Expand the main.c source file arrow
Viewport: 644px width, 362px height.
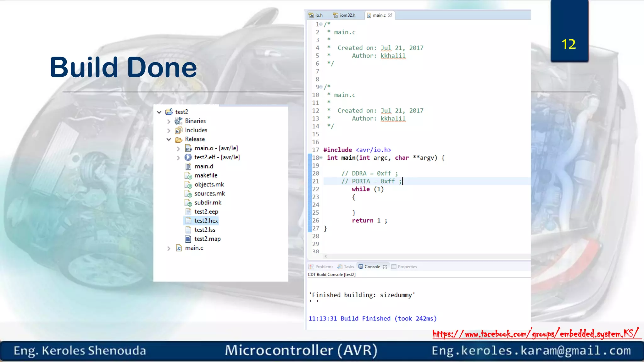169,249
